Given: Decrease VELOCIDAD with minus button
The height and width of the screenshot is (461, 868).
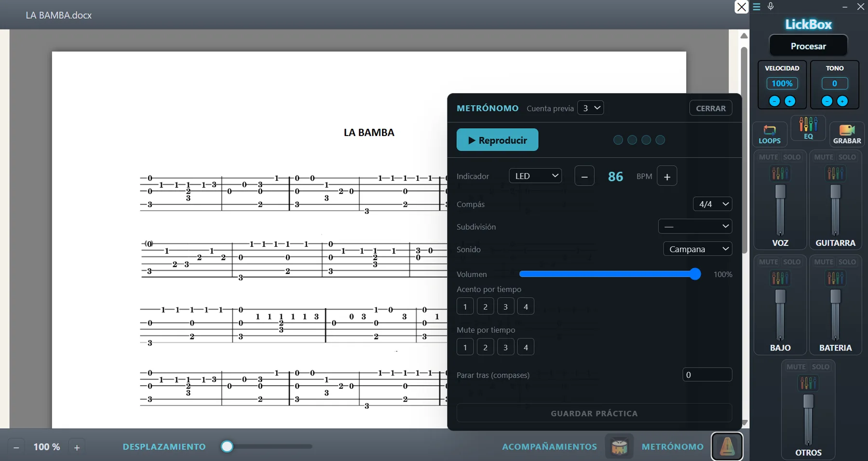Looking at the screenshot, I should pyautogui.click(x=774, y=101).
